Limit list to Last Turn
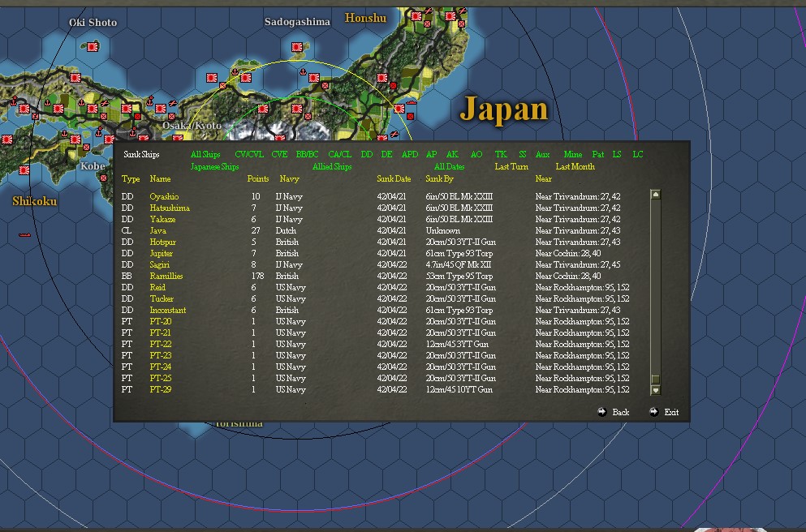The height and width of the screenshot is (532, 806). coord(511,166)
